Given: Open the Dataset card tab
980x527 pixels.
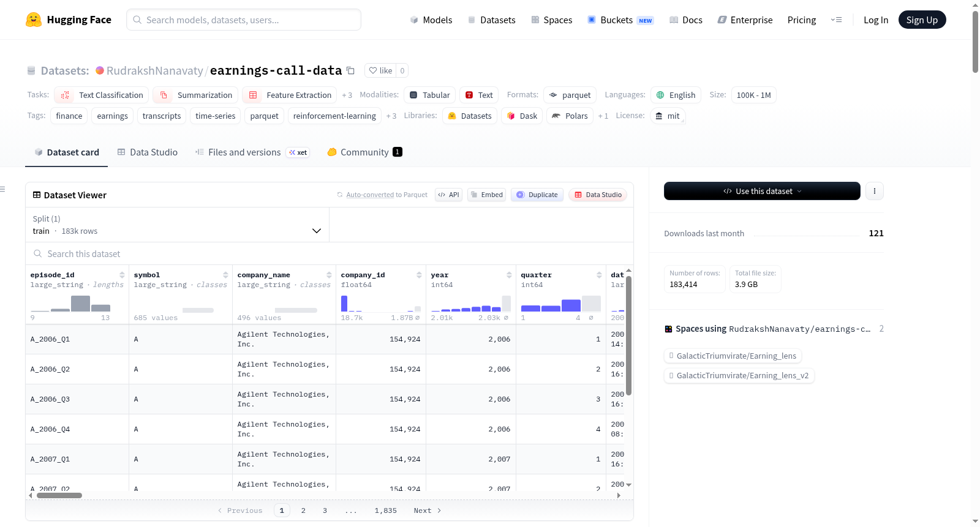Looking at the screenshot, I should click(x=66, y=152).
